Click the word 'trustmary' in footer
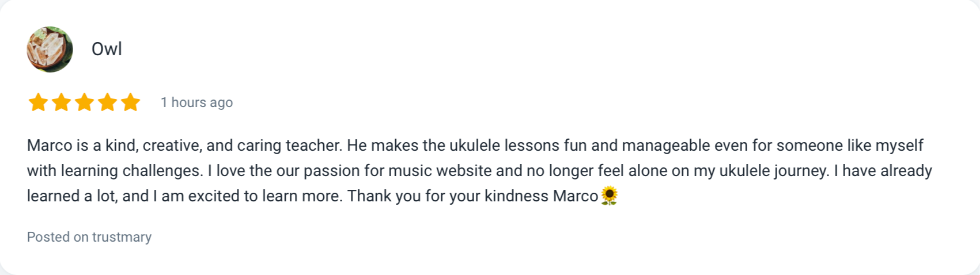 (122, 237)
